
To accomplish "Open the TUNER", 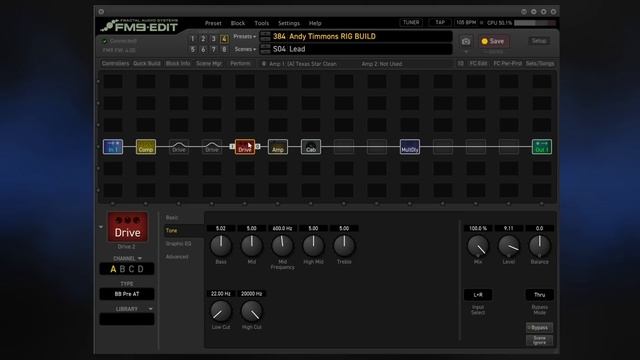I will [411, 23].
